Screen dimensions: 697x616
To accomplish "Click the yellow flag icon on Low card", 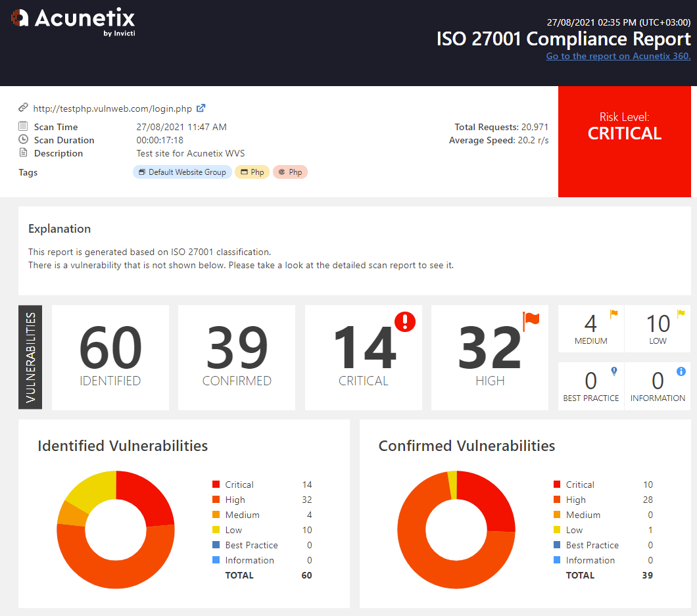I will [681, 314].
